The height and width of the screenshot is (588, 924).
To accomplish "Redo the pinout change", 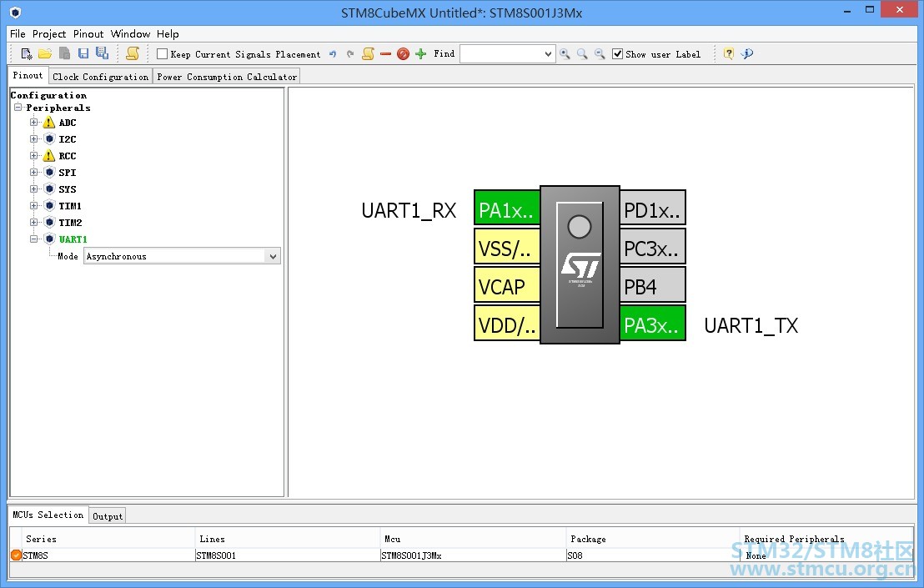I will 350,54.
